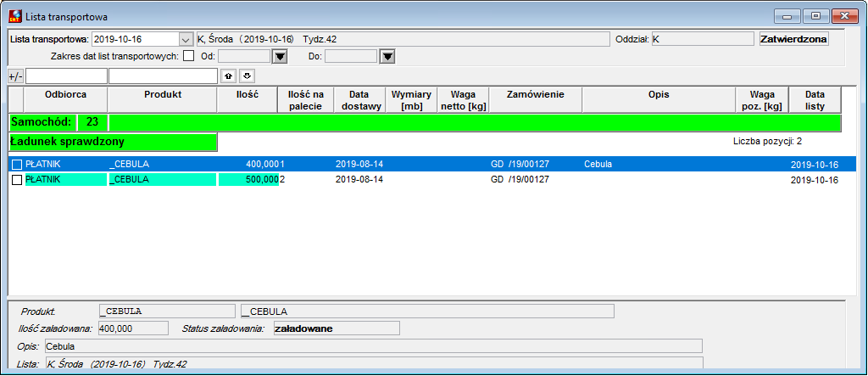868x376 pixels.
Task: Close the Lista transportowa window
Action: (844, 17)
